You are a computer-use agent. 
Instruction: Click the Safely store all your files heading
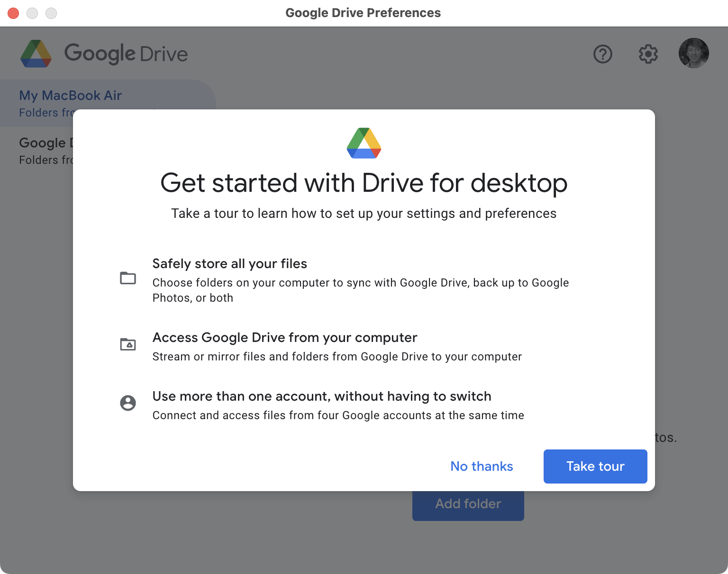pyautogui.click(x=229, y=264)
